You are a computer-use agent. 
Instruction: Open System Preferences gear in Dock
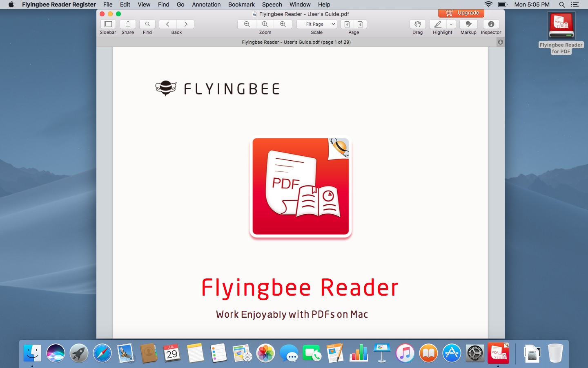pyautogui.click(x=475, y=353)
